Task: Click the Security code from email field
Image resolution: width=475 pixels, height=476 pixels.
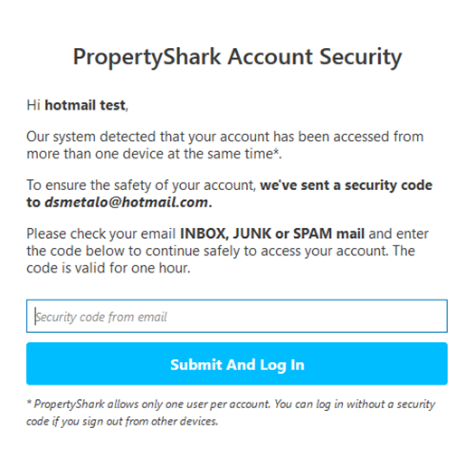Action: [237, 316]
